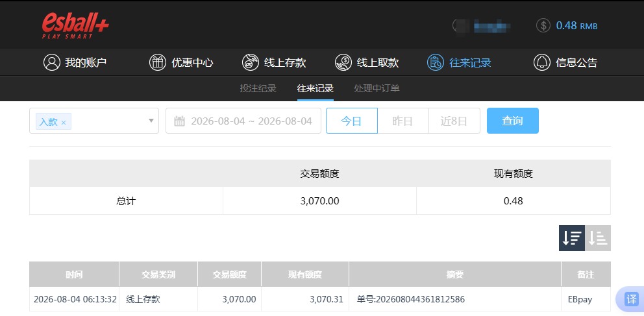Click the 时间 column header
The image size is (644, 316).
(74, 274)
